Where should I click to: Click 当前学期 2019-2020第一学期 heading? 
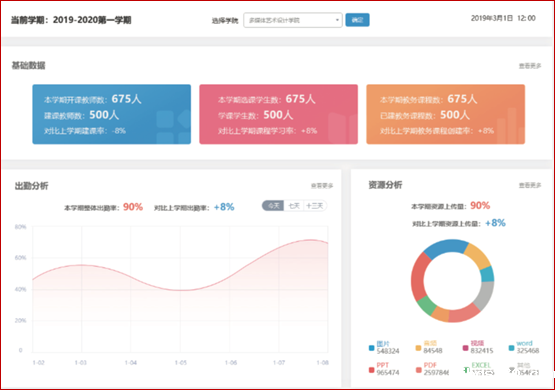[x=71, y=20]
